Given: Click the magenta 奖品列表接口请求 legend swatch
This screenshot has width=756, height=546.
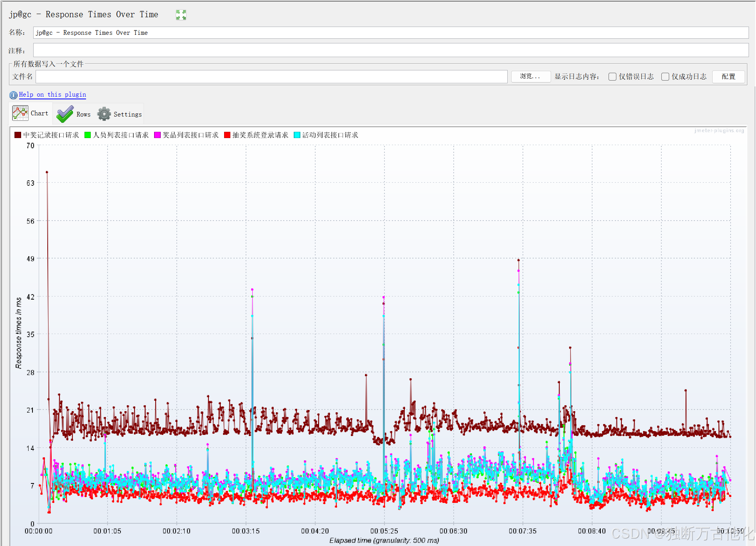Looking at the screenshot, I should pyautogui.click(x=158, y=135).
